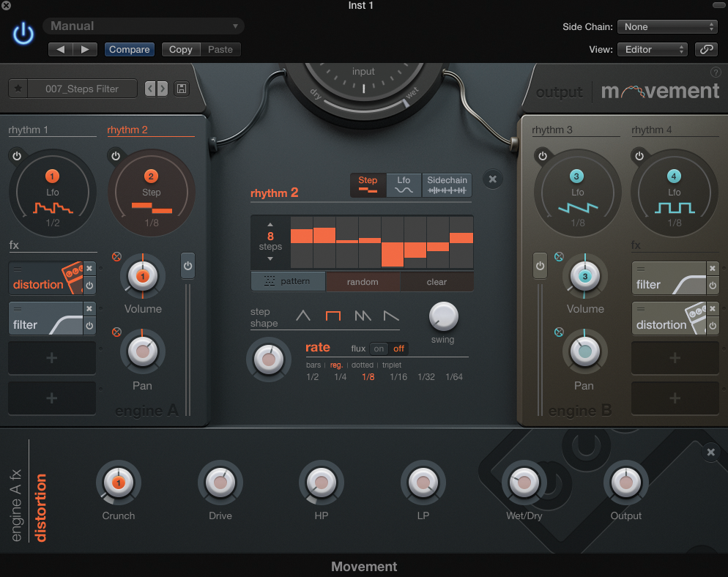Turn flux on
Viewport: 728px width, 577px height.
click(x=379, y=349)
